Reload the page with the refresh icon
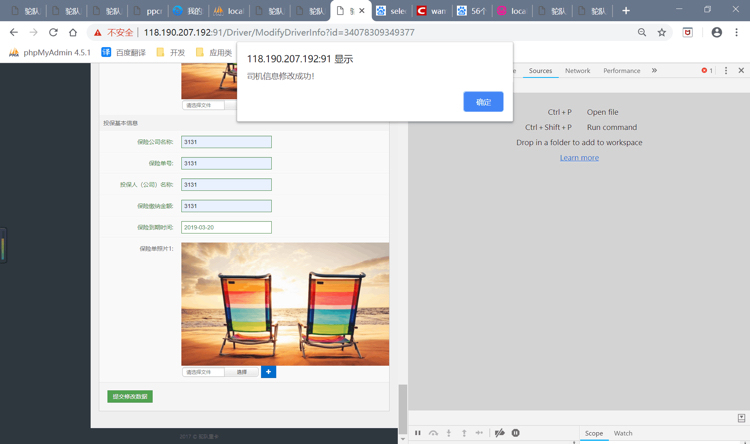The height and width of the screenshot is (444, 750). 53,32
